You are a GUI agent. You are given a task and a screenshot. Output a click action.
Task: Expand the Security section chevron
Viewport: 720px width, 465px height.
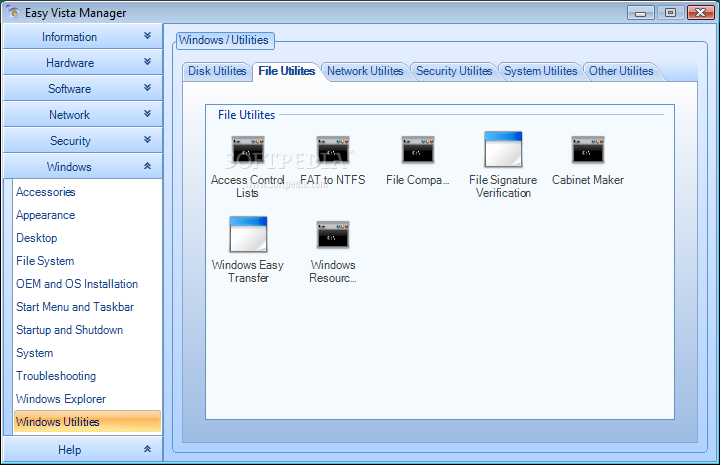coord(147,139)
